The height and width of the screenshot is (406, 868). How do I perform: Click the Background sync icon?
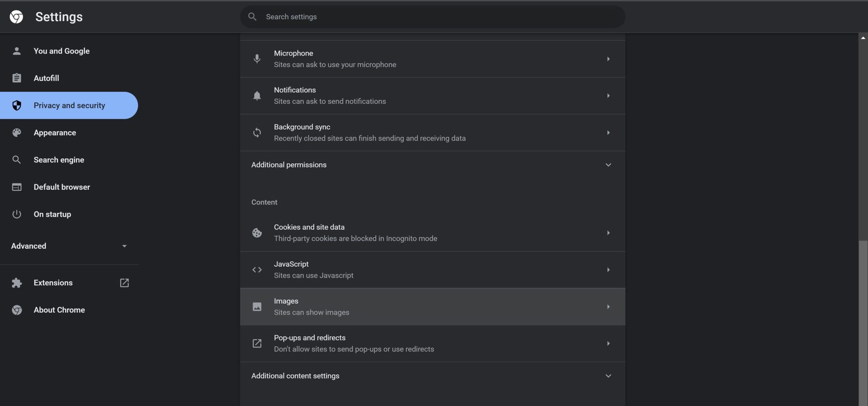tap(257, 132)
